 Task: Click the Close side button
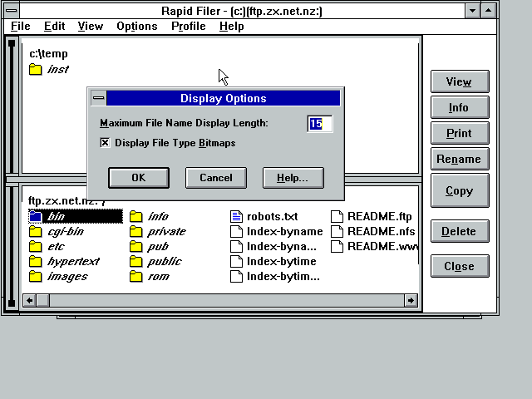(460, 266)
